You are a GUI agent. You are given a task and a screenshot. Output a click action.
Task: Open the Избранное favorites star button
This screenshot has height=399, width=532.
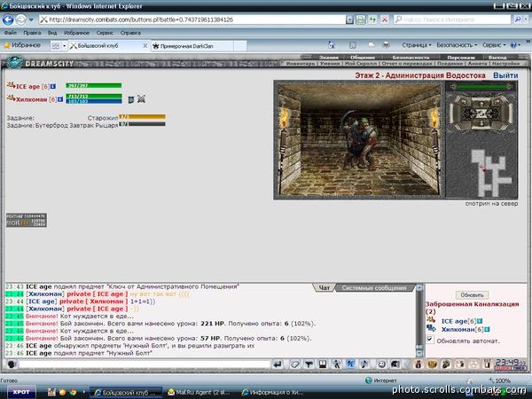[22, 45]
